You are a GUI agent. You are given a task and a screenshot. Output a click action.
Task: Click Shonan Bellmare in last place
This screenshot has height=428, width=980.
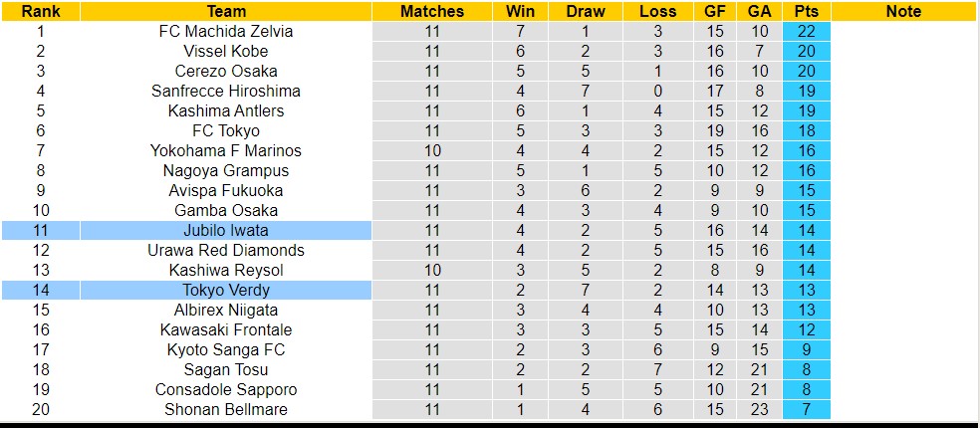pyautogui.click(x=226, y=409)
